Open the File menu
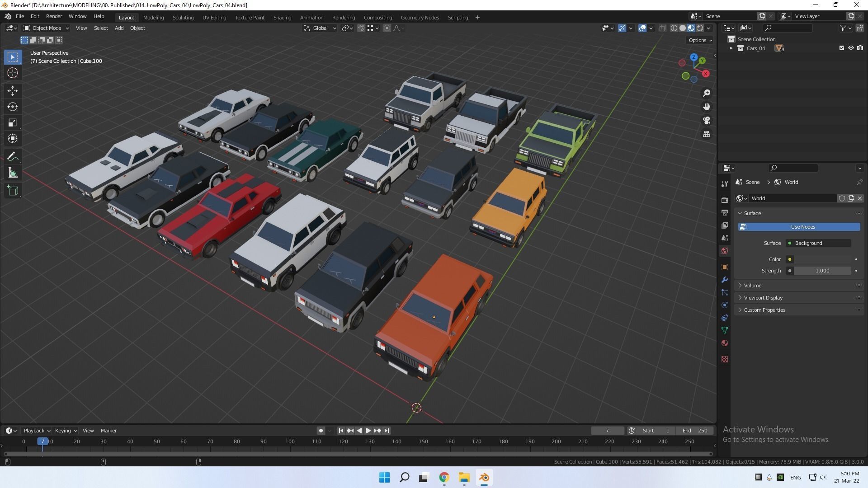Image resolution: width=868 pixels, height=488 pixels. 20,16
